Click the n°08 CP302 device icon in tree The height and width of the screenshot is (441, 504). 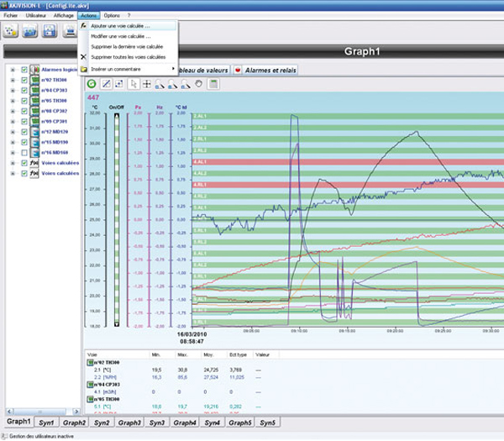point(34,111)
